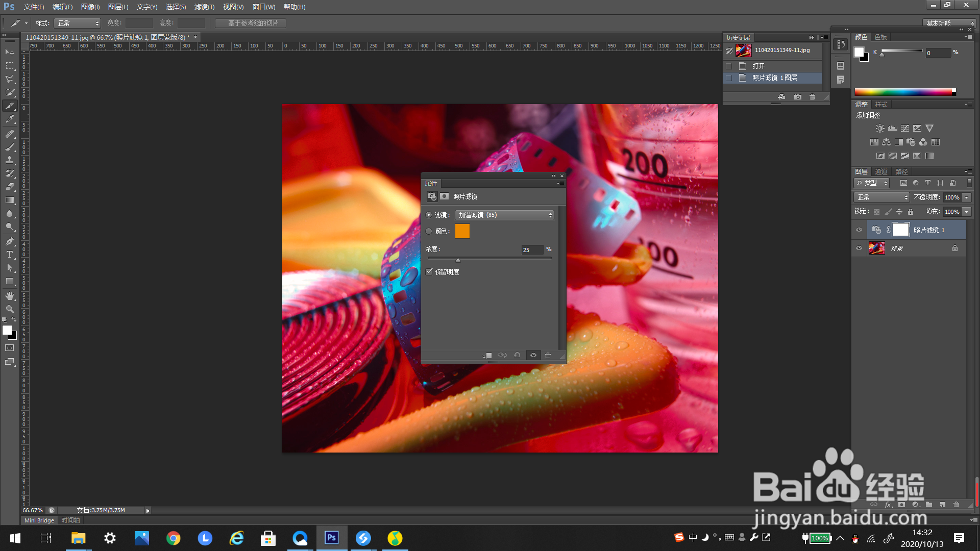Image resolution: width=980 pixels, height=551 pixels.
Task: Click the orange filter color swatch
Action: pyautogui.click(x=462, y=231)
